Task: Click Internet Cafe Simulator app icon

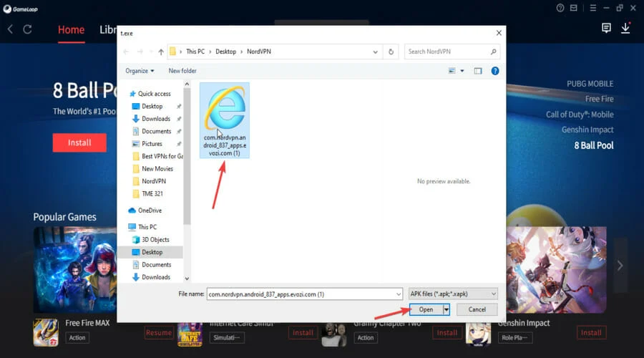Action: 190,334
